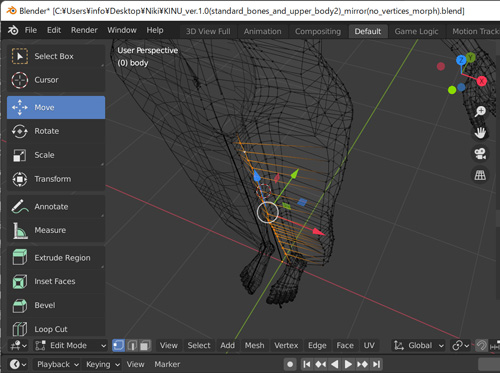The image size is (500, 373).
Task: Switch to 3D View Full workspace tab
Action: coord(208,31)
